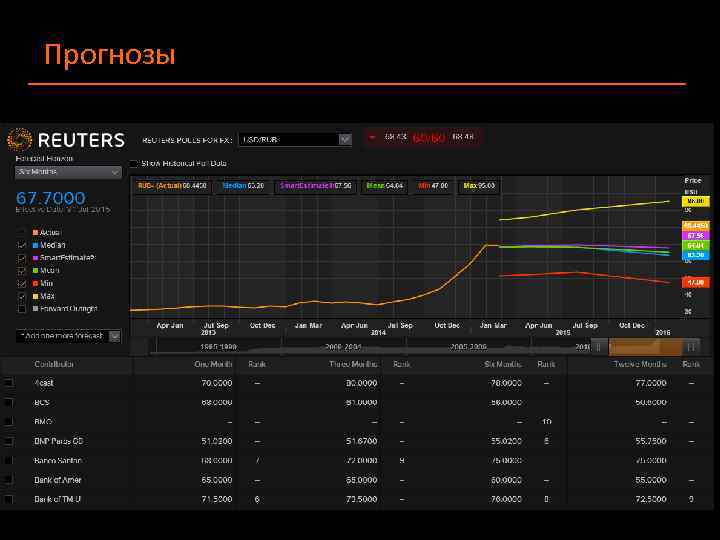Image resolution: width=720 pixels, height=540 pixels.
Task: Toggle the Median series checkbox
Action: point(22,246)
